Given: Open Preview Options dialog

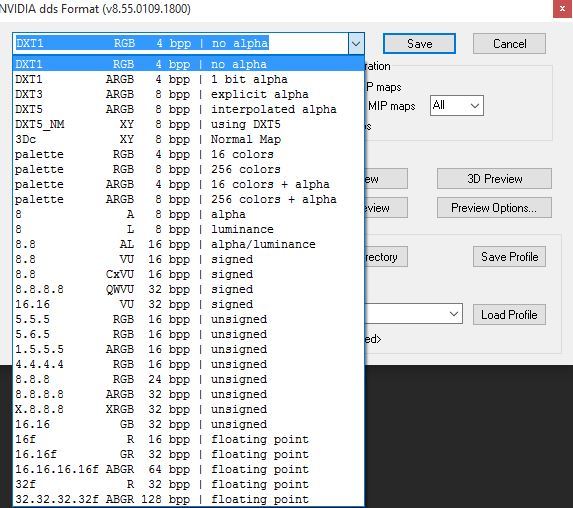Looking at the screenshot, I should pyautogui.click(x=494, y=208).
